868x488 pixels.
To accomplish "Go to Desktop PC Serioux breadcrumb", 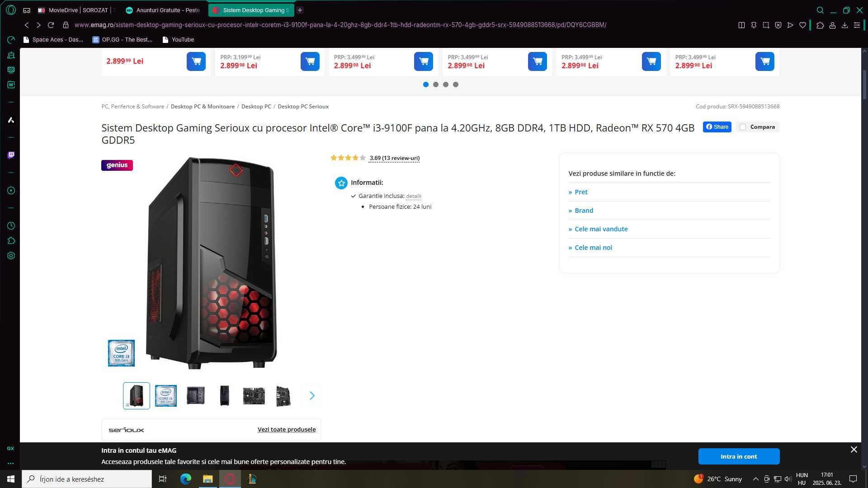I will click(x=303, y=107).
